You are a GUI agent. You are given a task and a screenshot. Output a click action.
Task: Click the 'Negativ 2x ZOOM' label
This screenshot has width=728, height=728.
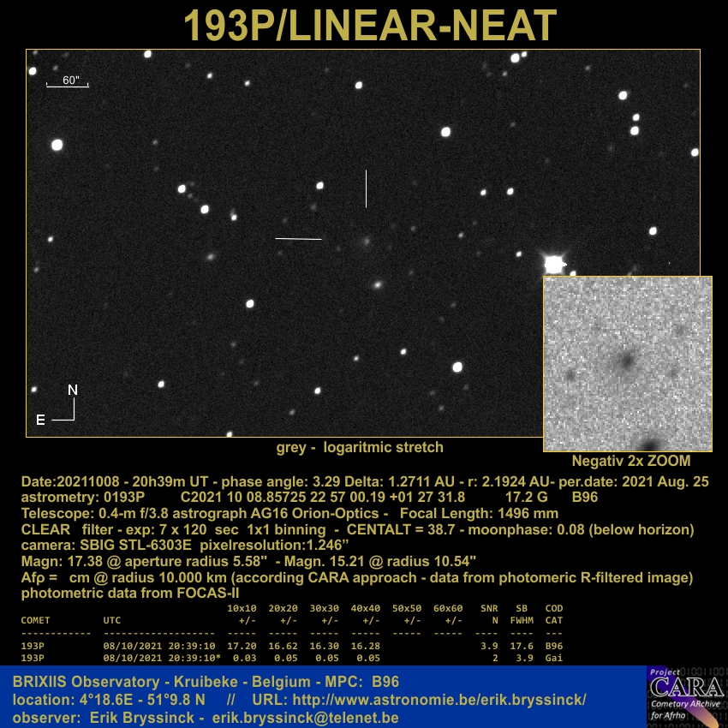tap(631, 461)
